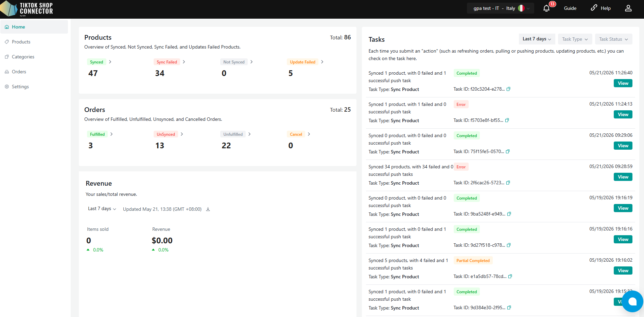The width and height of the screenshot is (644, 317).
Task: Click the Unfulfilled orders status tag
Action: [233, 134]
